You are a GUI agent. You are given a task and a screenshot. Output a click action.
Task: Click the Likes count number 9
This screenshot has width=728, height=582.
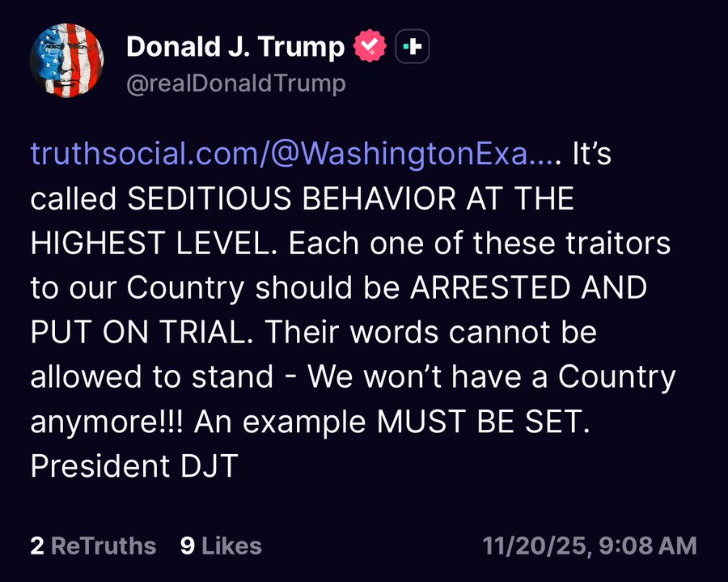pos(188,546)
